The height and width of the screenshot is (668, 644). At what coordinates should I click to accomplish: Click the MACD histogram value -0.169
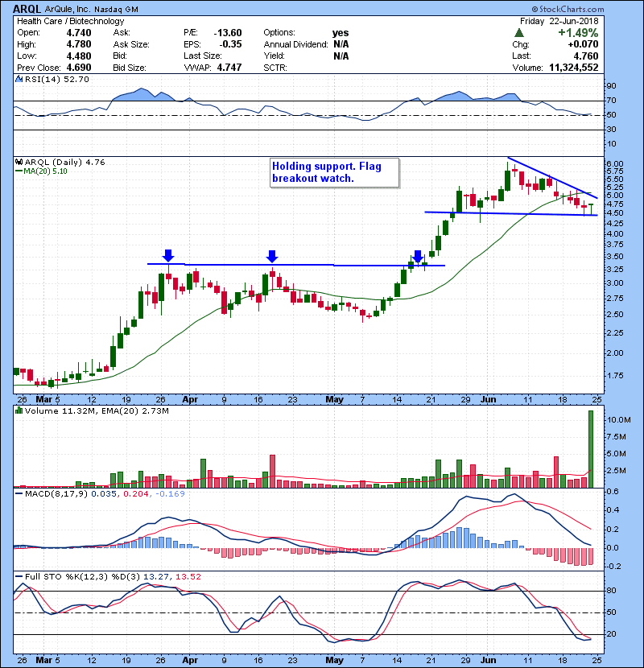[x=170, y=494]
